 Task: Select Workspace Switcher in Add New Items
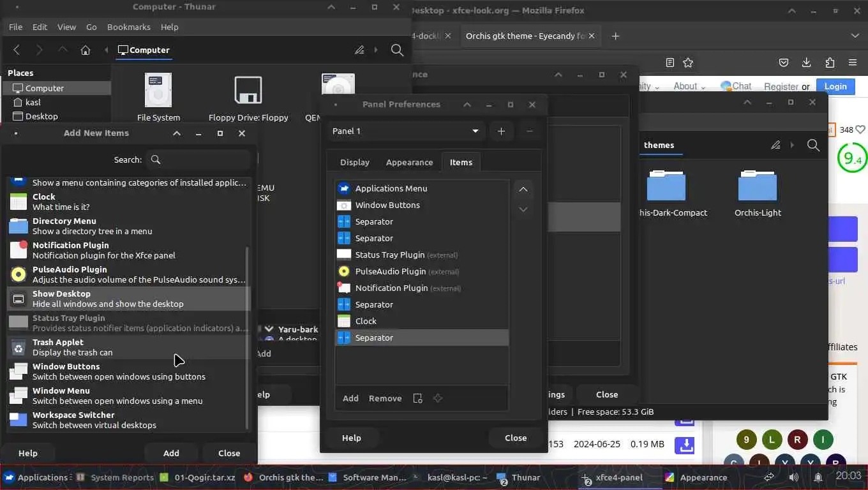point(128,420)
